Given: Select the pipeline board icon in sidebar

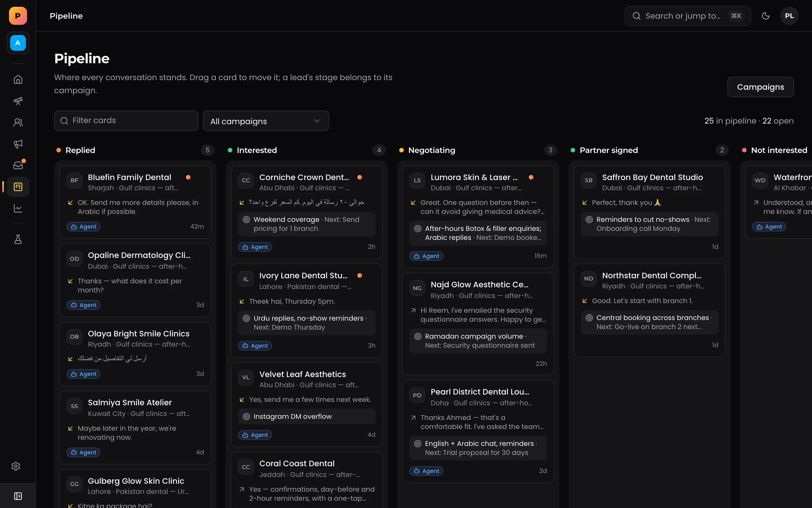Looking at the screenshot, I should [18, 187].
